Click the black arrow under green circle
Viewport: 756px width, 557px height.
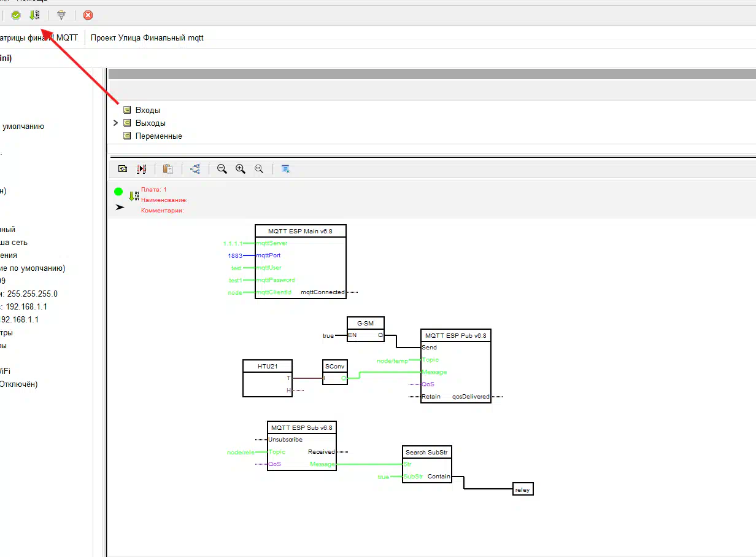tap(120, 208)
